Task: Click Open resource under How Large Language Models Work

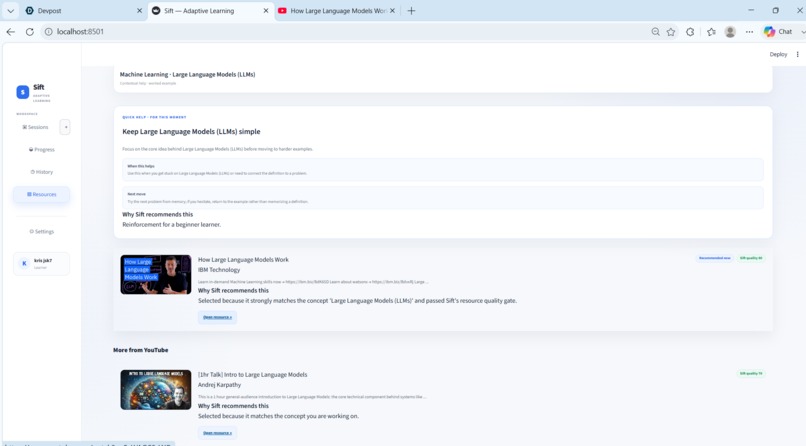Action: [217, 317]
